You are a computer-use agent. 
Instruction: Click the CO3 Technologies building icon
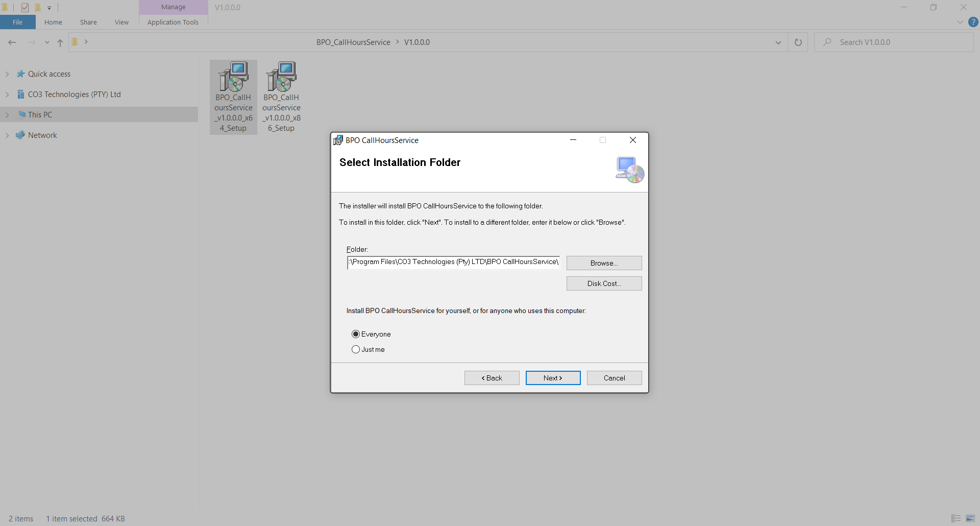pos(21,94)
